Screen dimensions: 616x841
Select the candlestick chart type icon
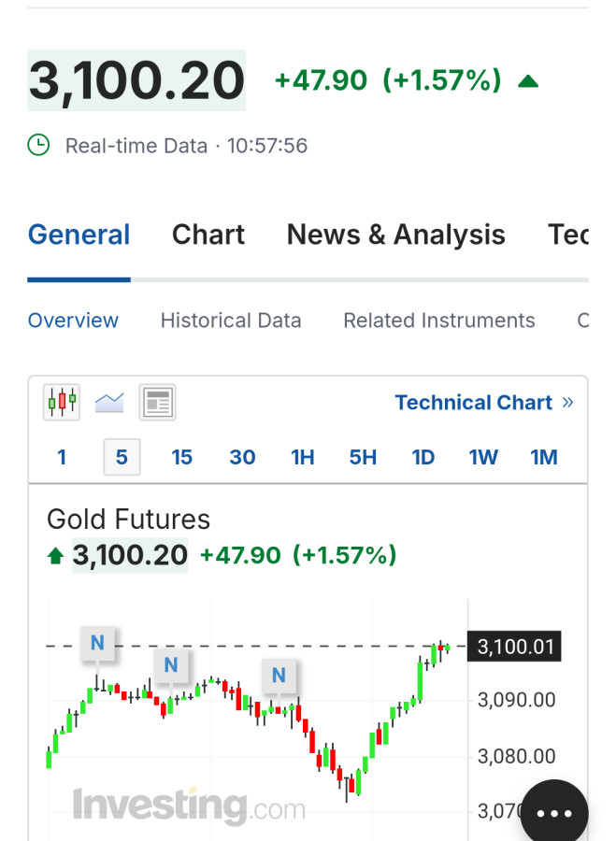coord(62,403)
